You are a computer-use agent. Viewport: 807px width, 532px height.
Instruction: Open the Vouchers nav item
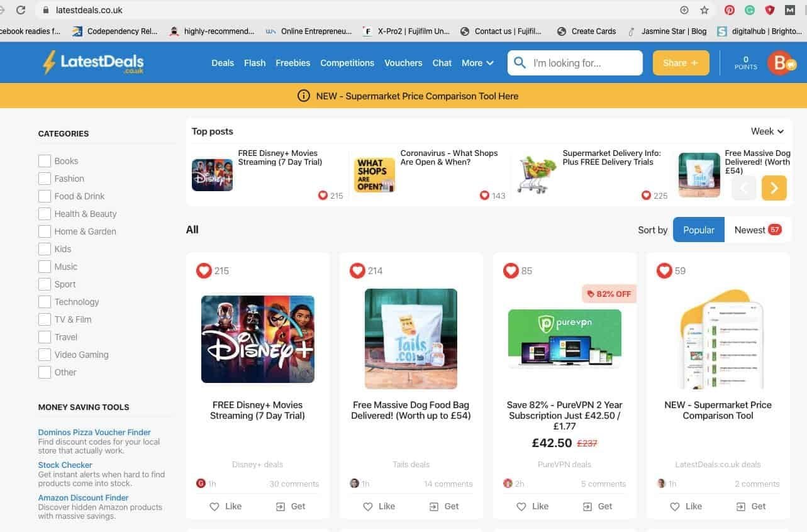403,63
